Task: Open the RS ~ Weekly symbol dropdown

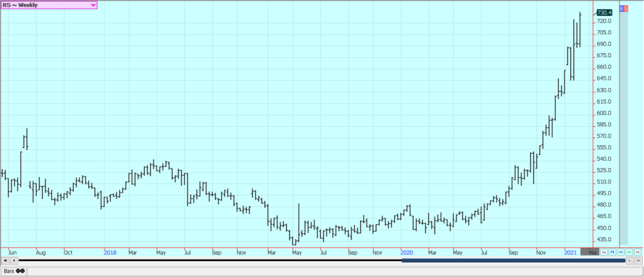Action: click(x=49, y=5)
